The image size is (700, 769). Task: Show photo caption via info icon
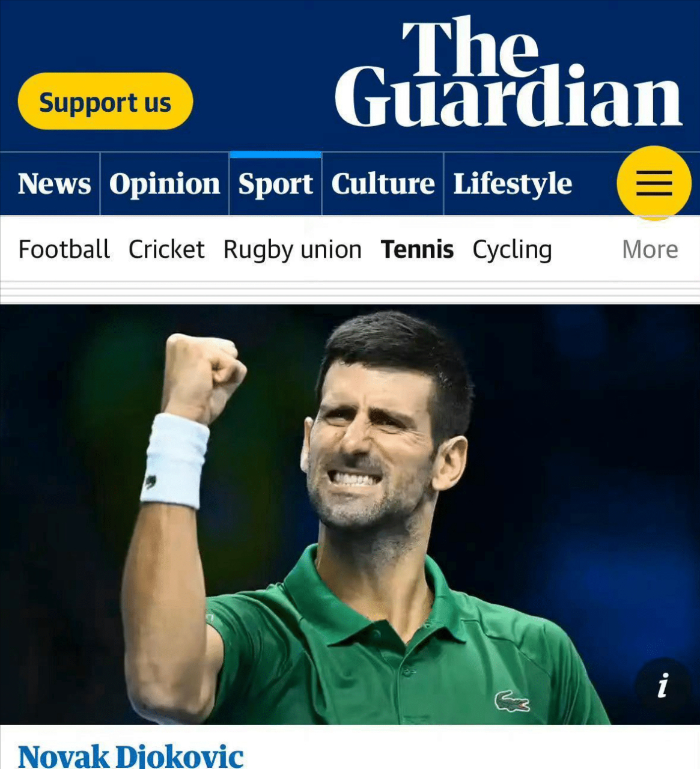(663, 685)
